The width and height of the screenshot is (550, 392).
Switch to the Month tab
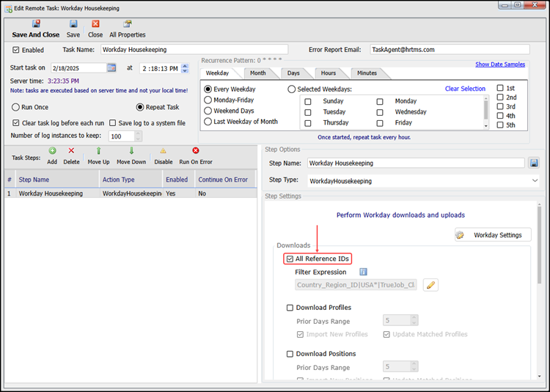click(258, 73)
